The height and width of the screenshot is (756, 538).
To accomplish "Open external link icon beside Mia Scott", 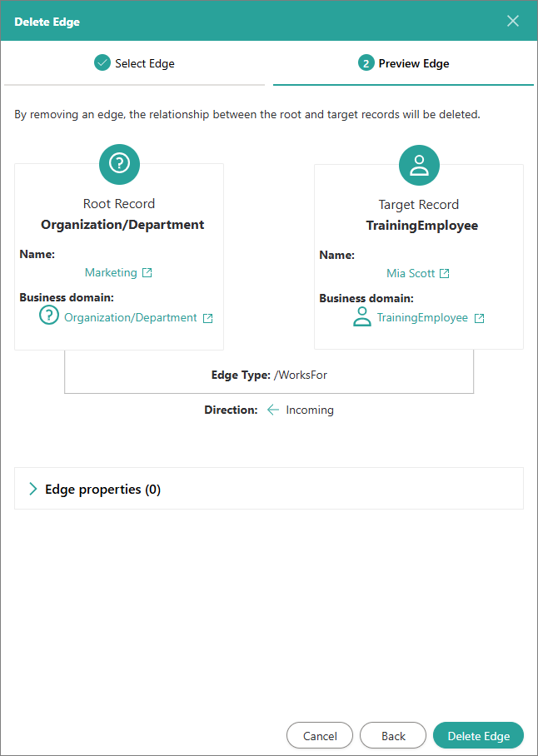I will click(445, 274).
